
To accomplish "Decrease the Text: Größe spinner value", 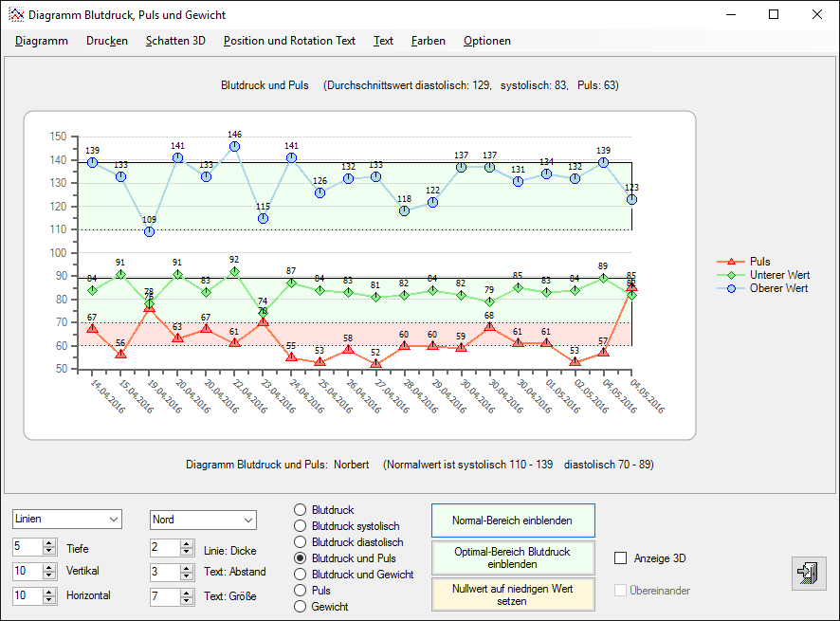I will tap(186, 601).
